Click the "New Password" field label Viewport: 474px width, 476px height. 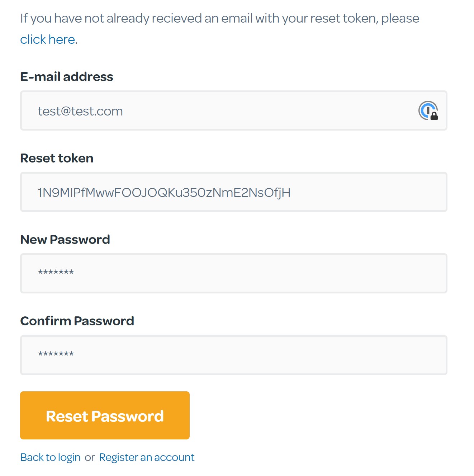[65, 240]
